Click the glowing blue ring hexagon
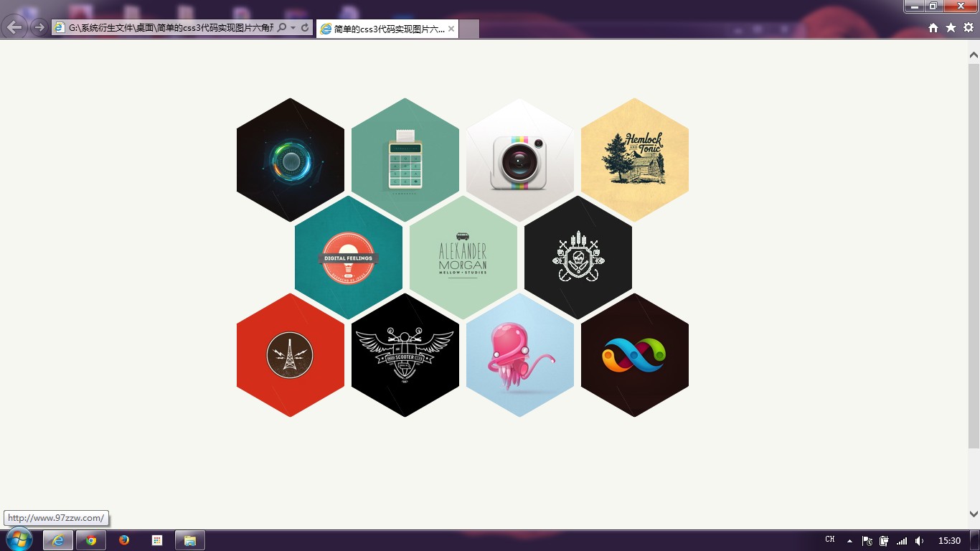This screenshot has height=551, width=980. click(x=291, y=160)
